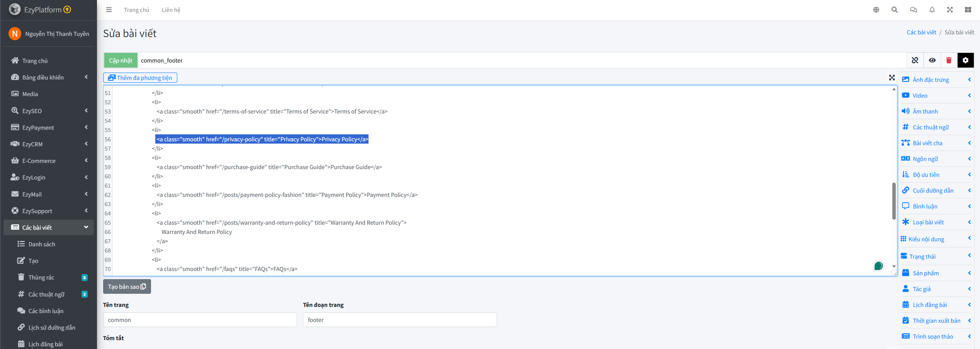Toggle preview with the eye icon
The width and height of the screenshot is (980, 349).
click(x=932, y=60)
